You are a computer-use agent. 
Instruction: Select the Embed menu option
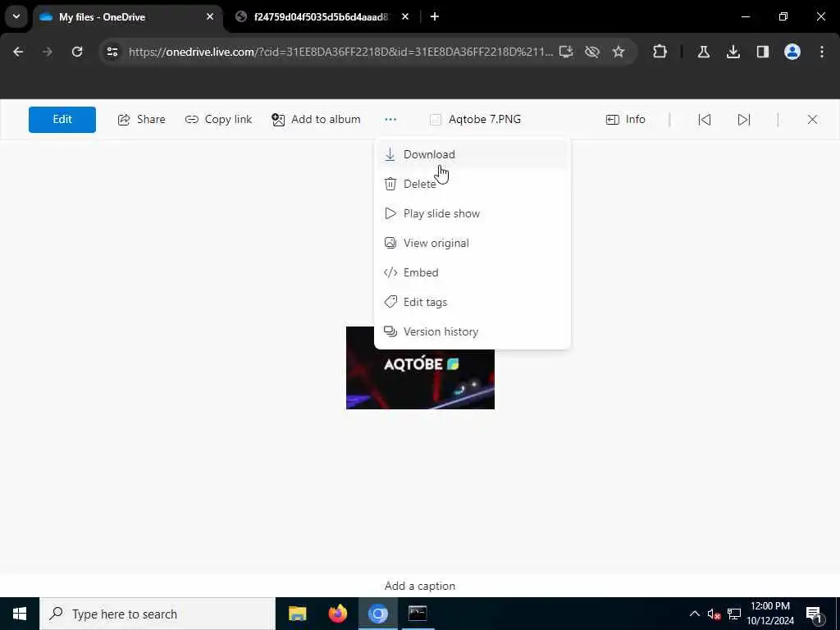pos(472,272)
